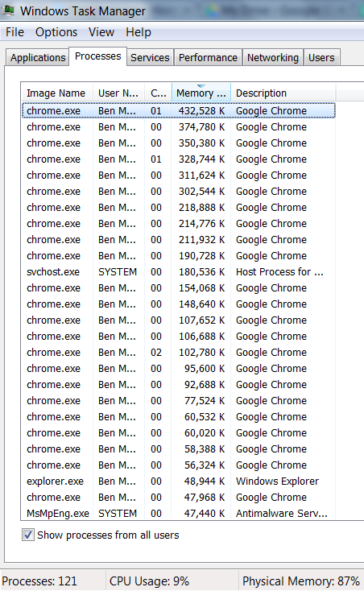Image resolution: width=364 pixels, height=591 pixels.
Task: Select the chrome.exe row using 154,068 K
Action: tap(178, 288)
